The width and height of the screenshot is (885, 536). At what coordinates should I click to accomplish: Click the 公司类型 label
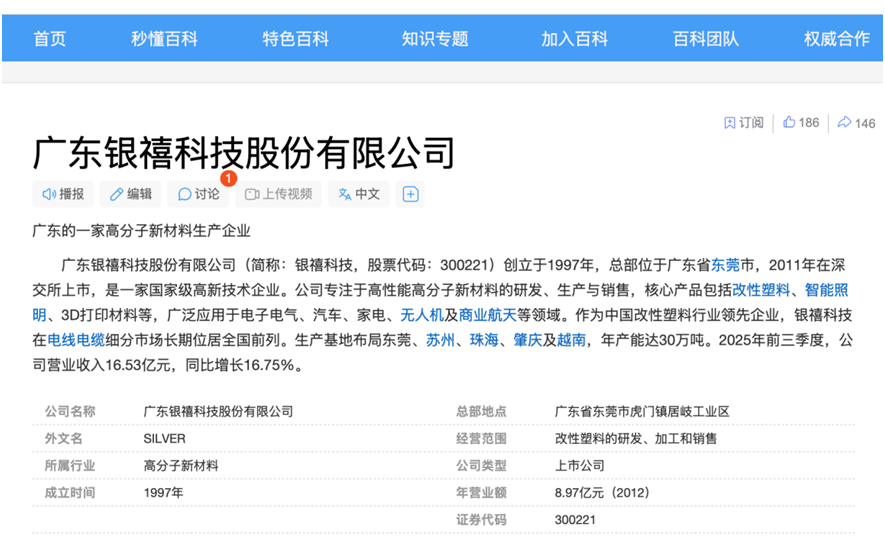click(x=481, y=465)
